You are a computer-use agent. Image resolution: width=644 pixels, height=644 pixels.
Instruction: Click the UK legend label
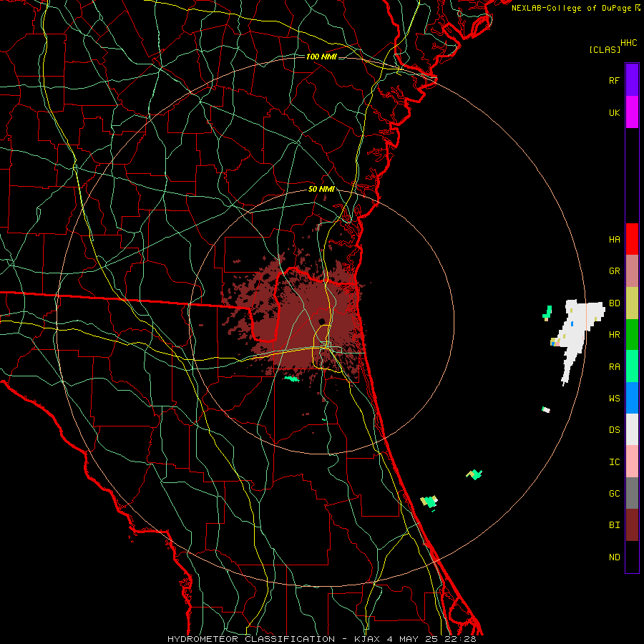pyautogui.click(x=614, y=112)
